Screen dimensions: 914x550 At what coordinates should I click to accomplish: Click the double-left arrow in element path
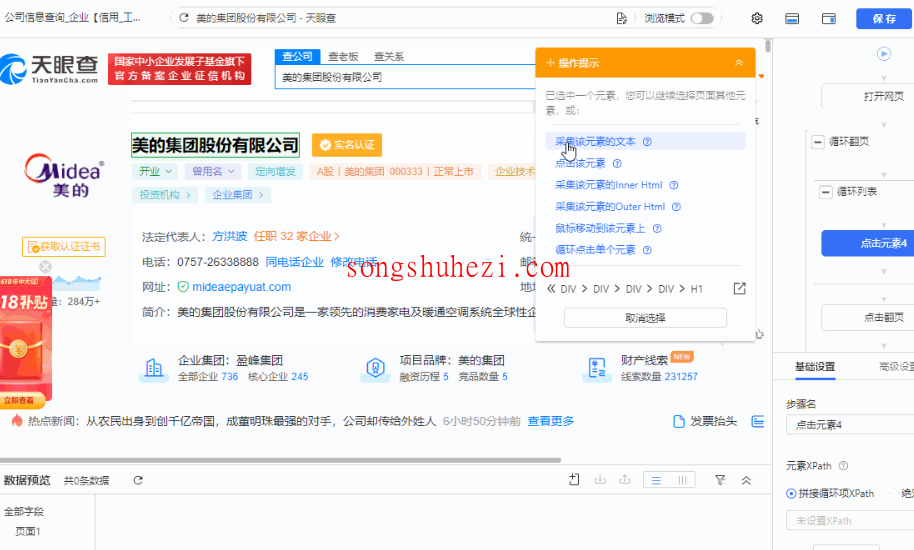pyautogui.click(x=551, y=288)
